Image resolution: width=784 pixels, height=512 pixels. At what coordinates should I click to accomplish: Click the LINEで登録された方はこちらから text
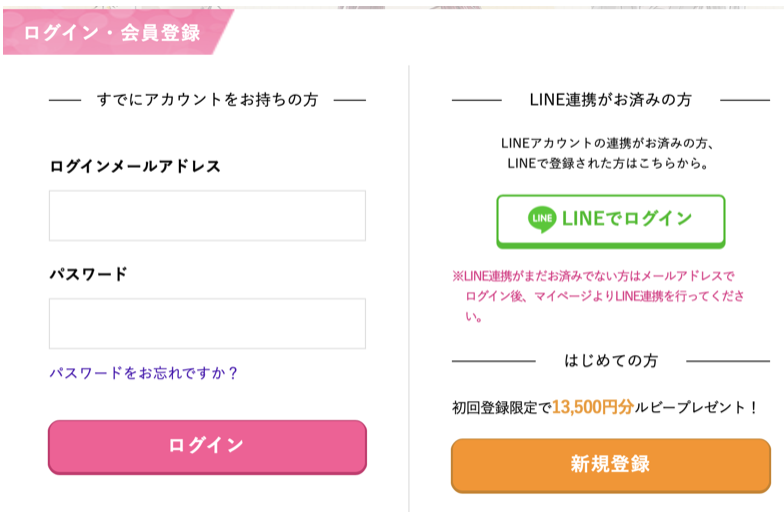pyautogui.click(x=608, y=164)
